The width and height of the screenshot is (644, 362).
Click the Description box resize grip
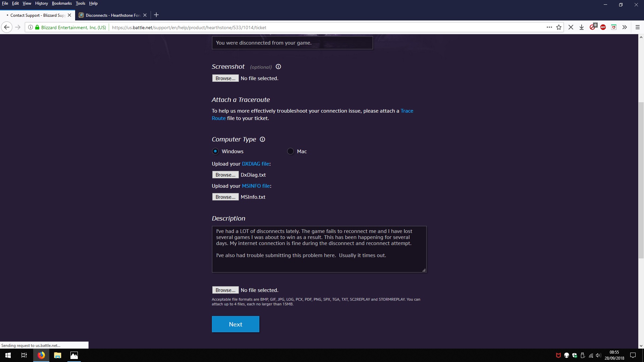(x=424, y=270)
